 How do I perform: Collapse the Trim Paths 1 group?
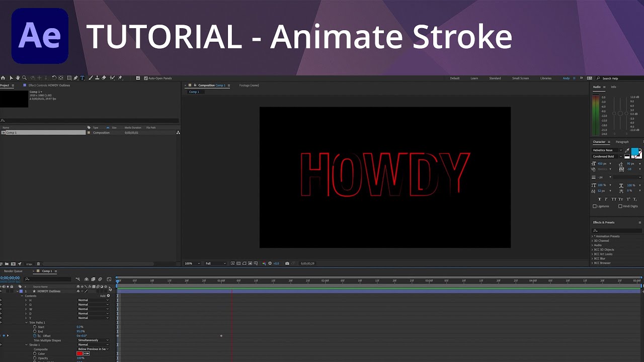[26, 322]
